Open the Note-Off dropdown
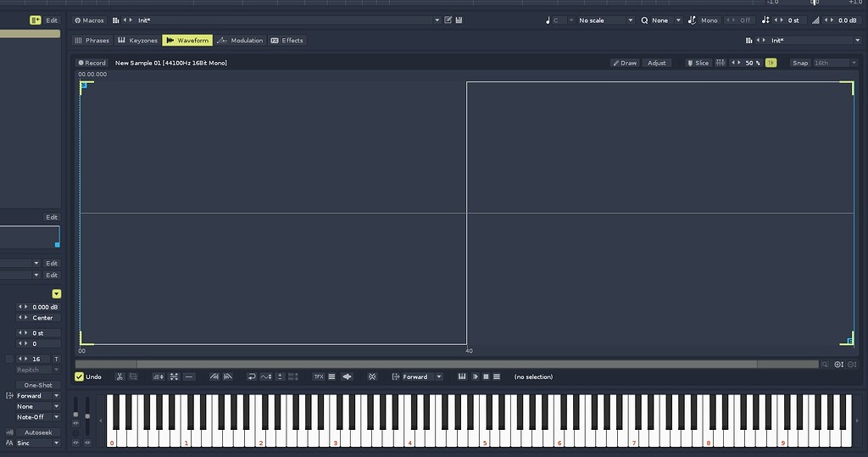This screenshot has height=457, width=868. [37, 417]
